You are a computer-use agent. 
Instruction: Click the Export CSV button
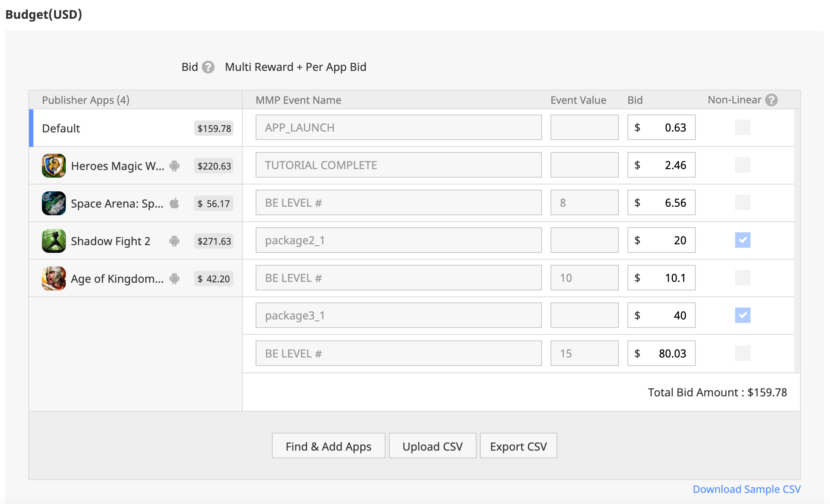(x=518, y=446)
